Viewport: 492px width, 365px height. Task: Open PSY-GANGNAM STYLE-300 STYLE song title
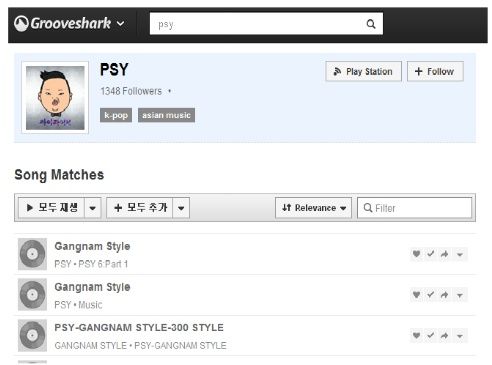[139, 328]
